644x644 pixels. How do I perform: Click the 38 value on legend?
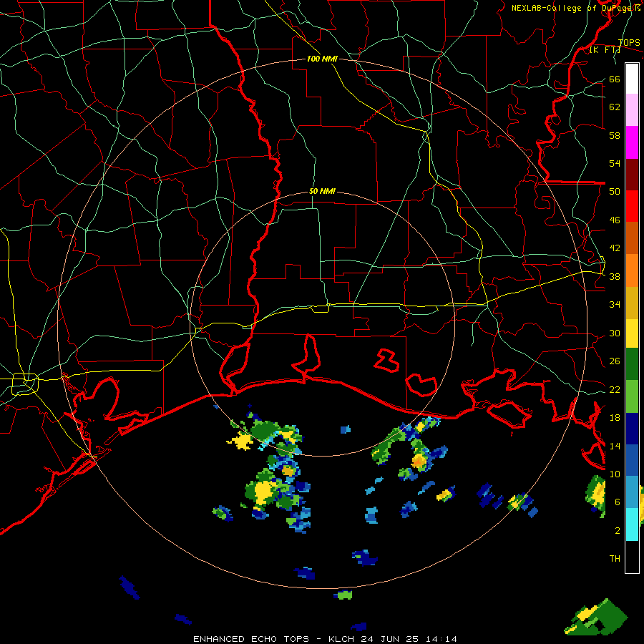[615, 277]
